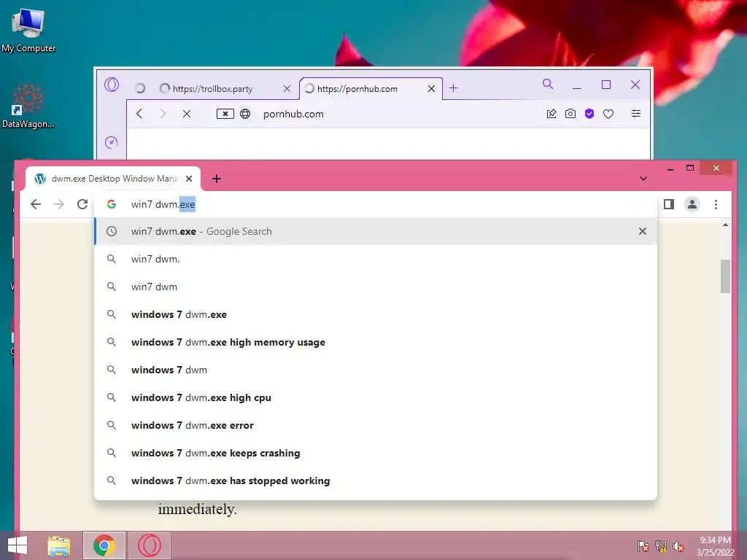Pick suggestion 'windows 7 dwm.exe'
747x560 pixels.
(376, 314)
